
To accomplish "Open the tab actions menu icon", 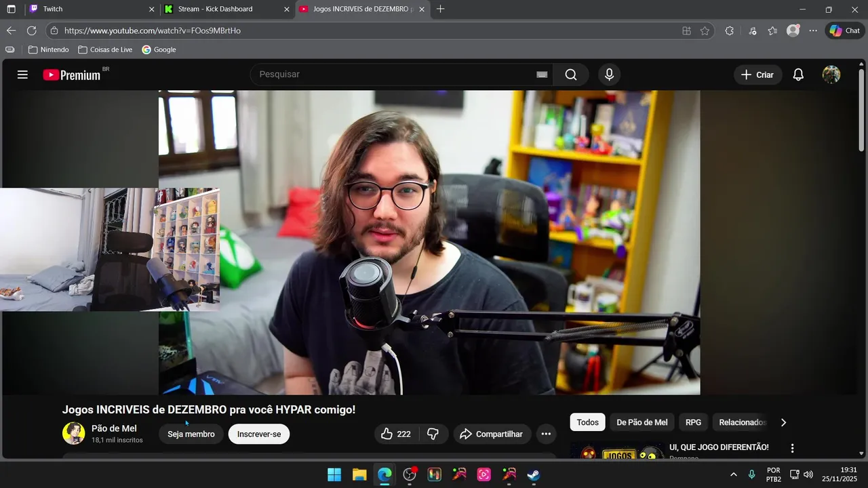I will pyautogui.click(x=11, y=9).
